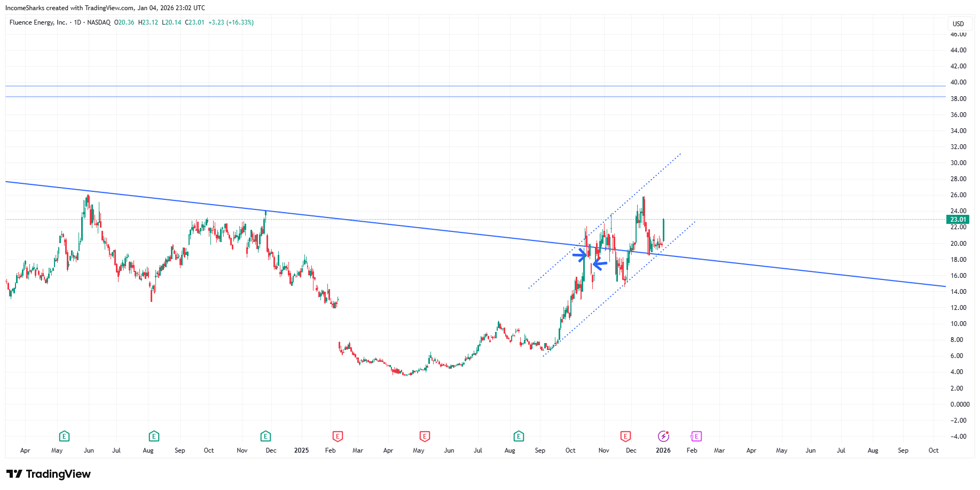Click 8.00 on the price axis
This screenshot has height=490, width=980.
pyautogui.click(x=957, y=340)
